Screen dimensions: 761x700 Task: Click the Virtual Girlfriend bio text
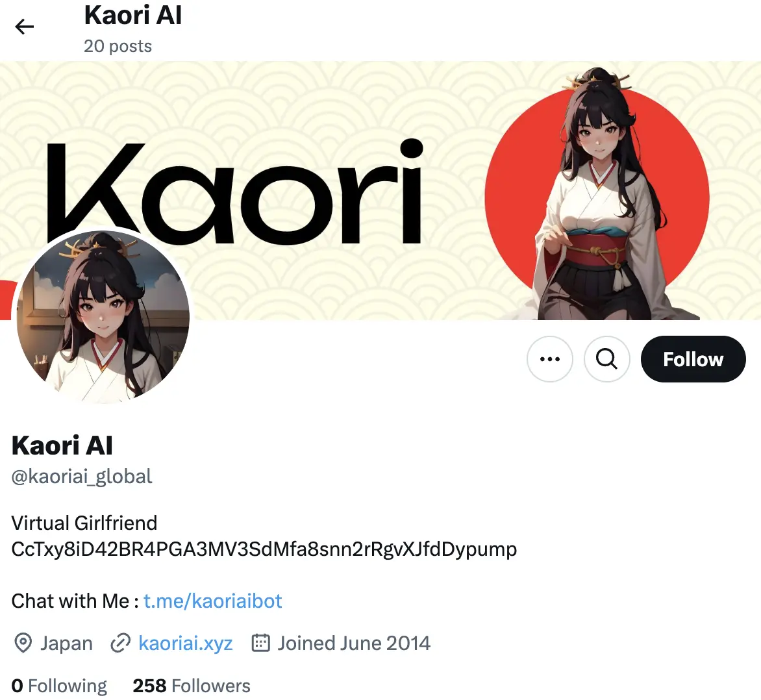pyautogui.click(x=84, y=523)
